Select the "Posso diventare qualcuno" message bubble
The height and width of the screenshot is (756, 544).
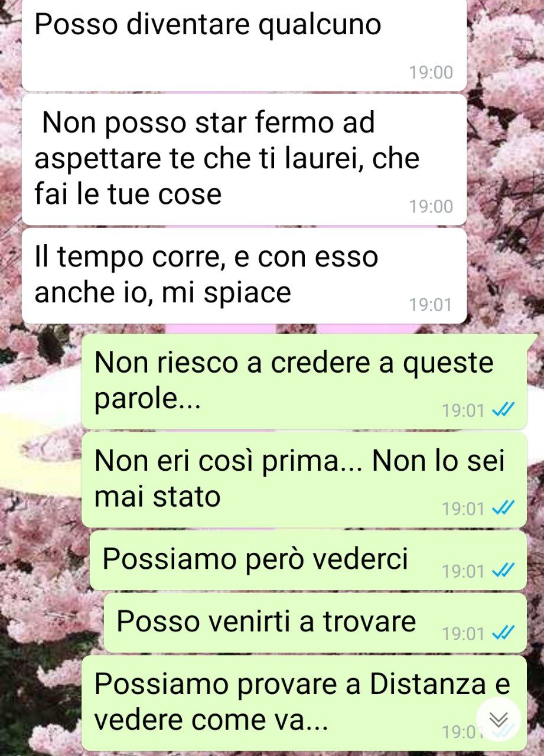click(x=244, y=45)
